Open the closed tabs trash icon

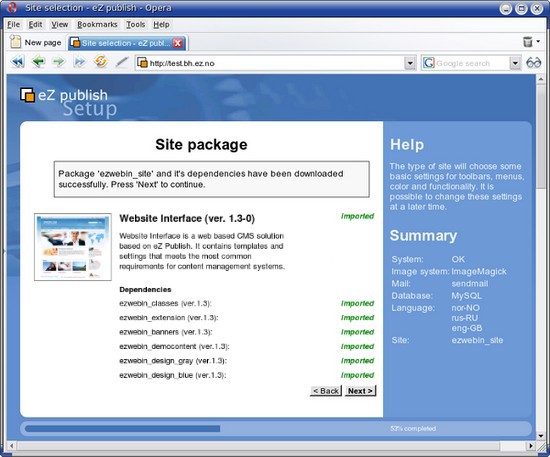528,42
